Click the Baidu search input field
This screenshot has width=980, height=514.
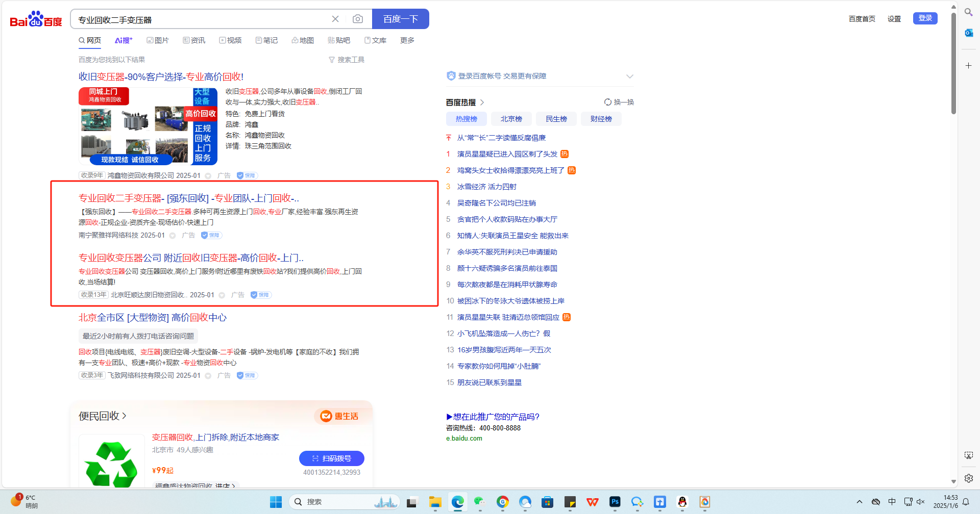coord(199,19)
